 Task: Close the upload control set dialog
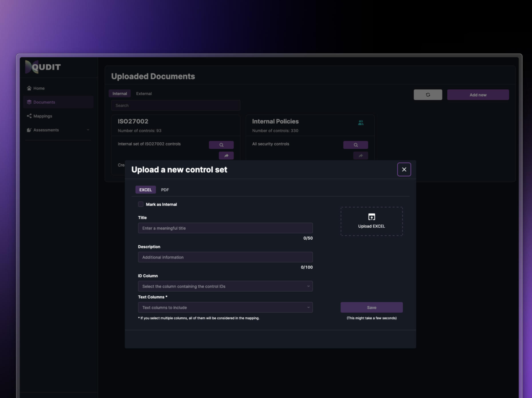coord(404,170)
